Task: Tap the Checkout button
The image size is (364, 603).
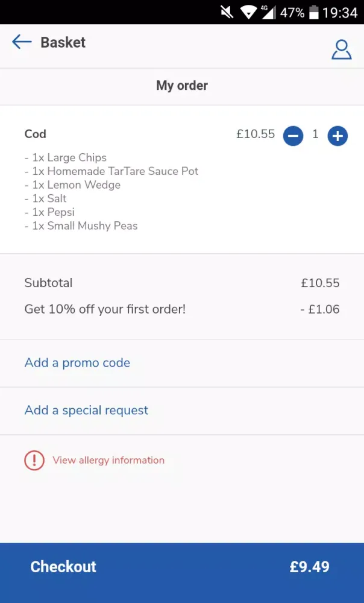Action: [x=182, y=573]
